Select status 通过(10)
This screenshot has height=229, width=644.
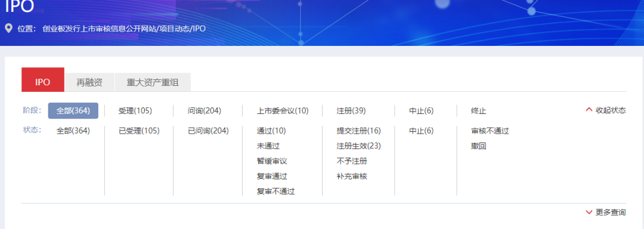coord(271,131)
